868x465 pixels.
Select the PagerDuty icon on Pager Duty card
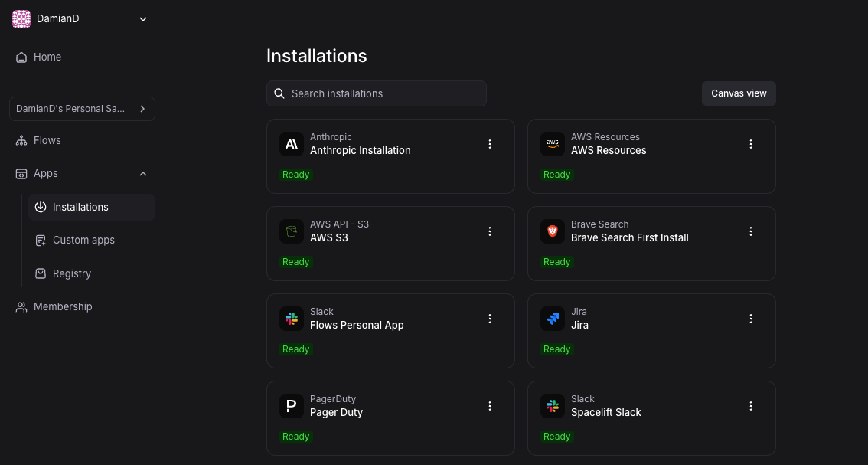[x=292, y=406]
